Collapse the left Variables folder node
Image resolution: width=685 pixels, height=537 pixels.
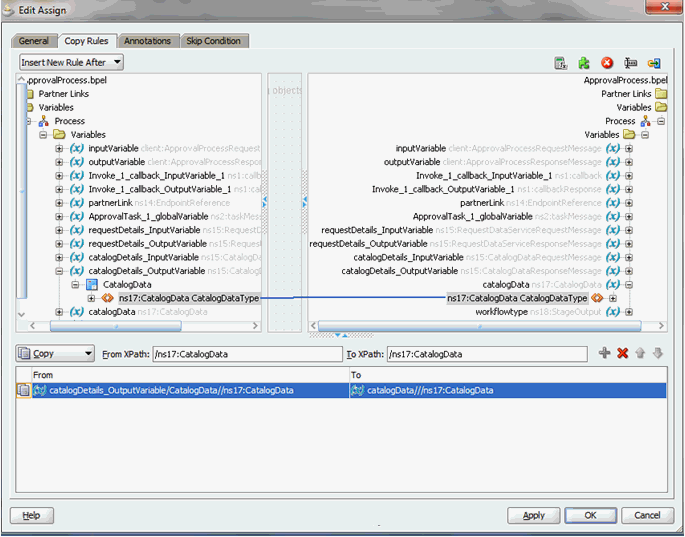click(43, 135)
